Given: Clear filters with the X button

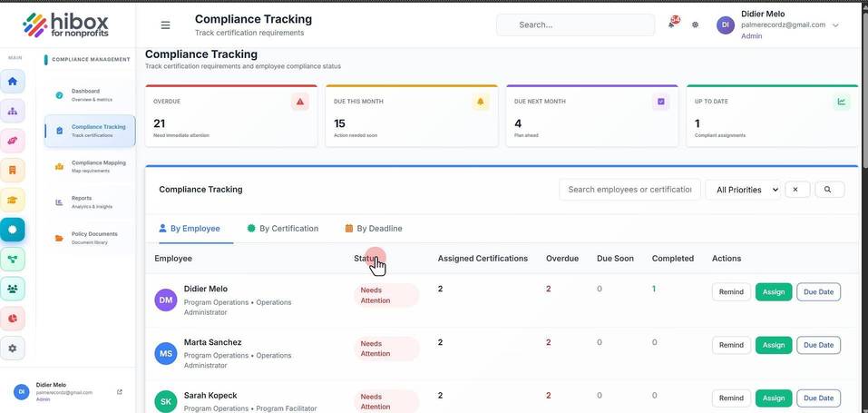Looking at the screenshot, I should click(797, 190).
